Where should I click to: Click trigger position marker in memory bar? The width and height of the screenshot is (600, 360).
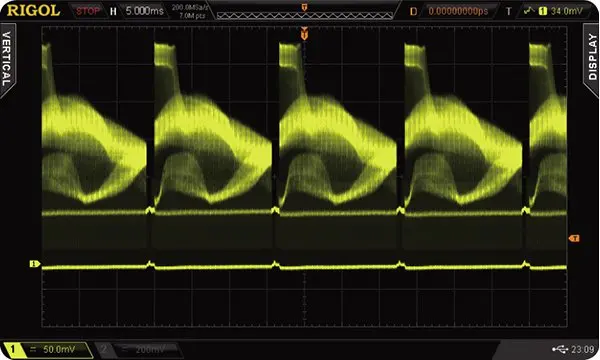pos(305,7)
